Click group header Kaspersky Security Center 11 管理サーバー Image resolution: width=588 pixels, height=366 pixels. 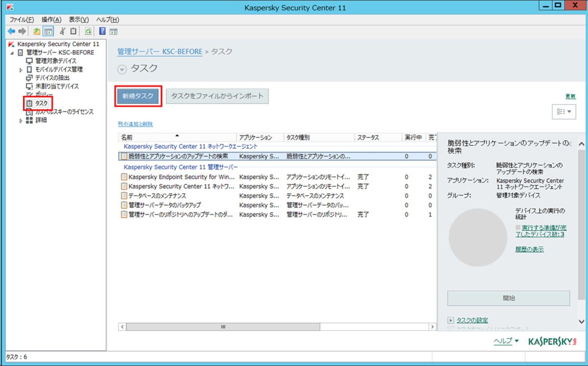pos(181,167)
